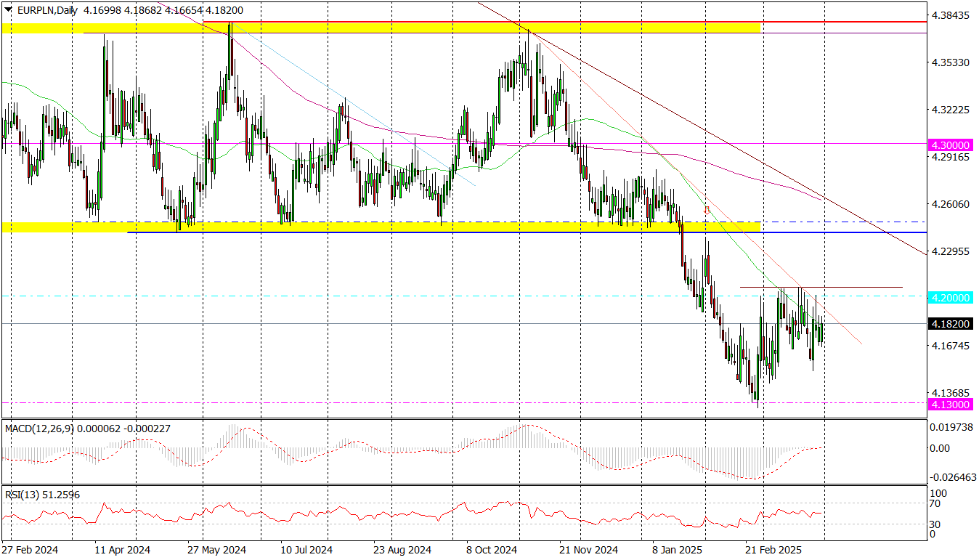The height and width of the screenshot is (560, 979).
Task: Click the open price value 4.16998
Action: [x=102, y=11]
